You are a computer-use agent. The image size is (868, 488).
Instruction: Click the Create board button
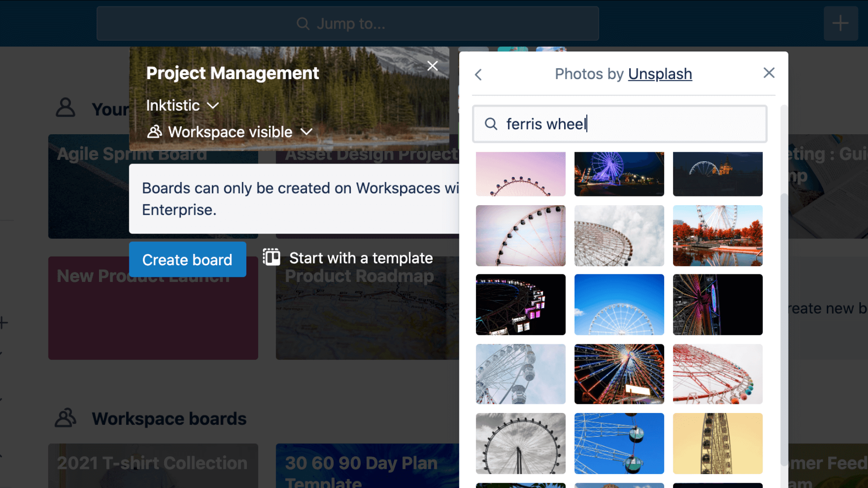point(187,259)
